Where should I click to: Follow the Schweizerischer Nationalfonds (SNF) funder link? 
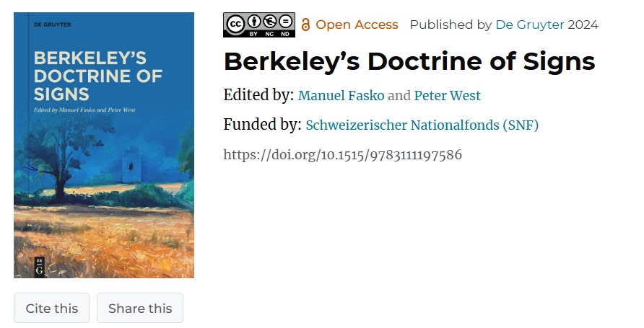tap(422, 125)
